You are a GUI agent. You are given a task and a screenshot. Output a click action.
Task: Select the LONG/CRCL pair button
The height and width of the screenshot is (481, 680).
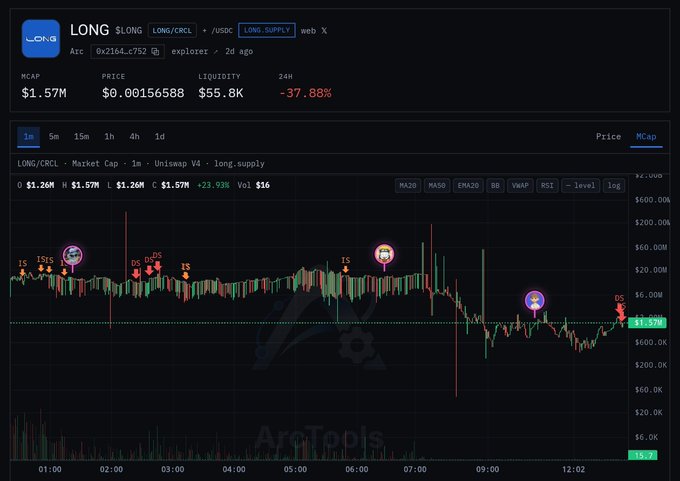tap(172, 31)
